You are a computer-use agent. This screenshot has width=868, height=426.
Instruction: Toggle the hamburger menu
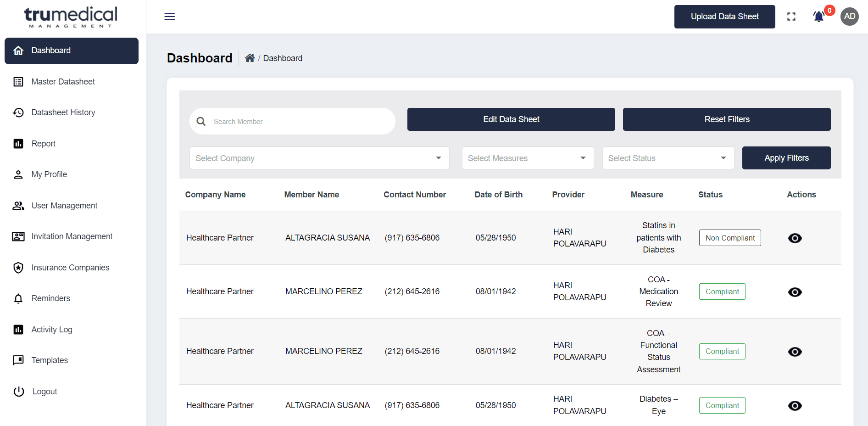[169, 17]
